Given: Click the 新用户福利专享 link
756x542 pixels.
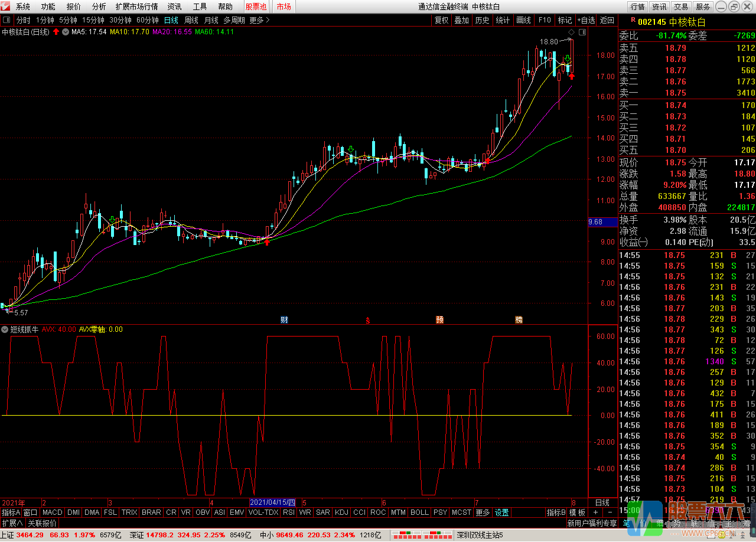Looking at the screenshot, I should (x=592, y=523).
